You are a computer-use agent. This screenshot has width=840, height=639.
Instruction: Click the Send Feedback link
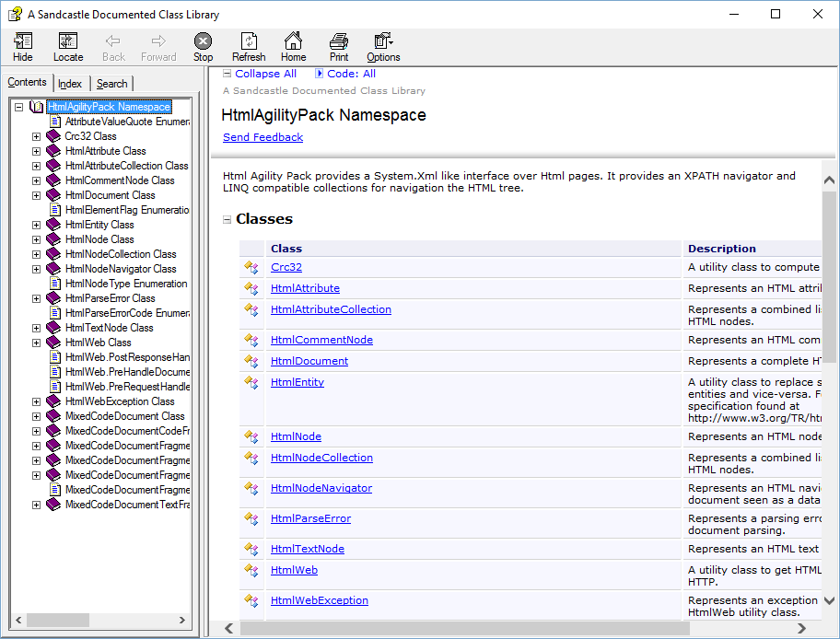[262, 137]
